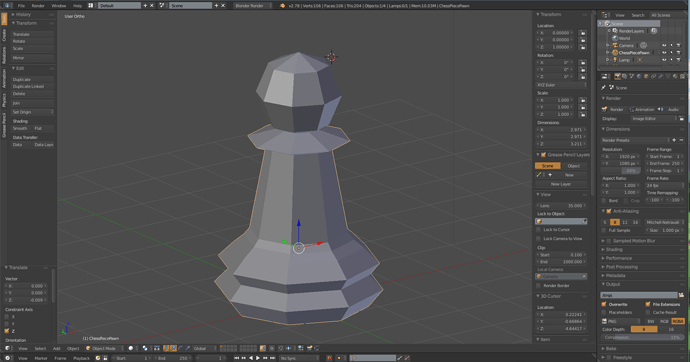Toggle Lock Camera to View checkbox
Viewport: 690px width, 362px height.
(538, 238)
